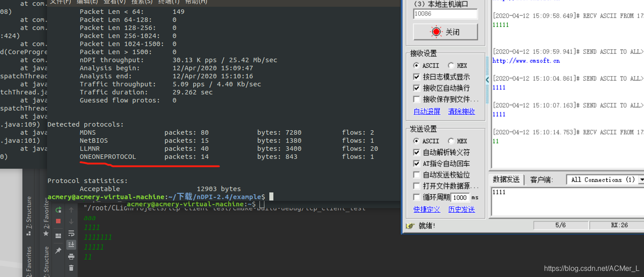Click the cycle period field showing 1000
The width and height of the screenshot is (644, 277).
(460, 197)
